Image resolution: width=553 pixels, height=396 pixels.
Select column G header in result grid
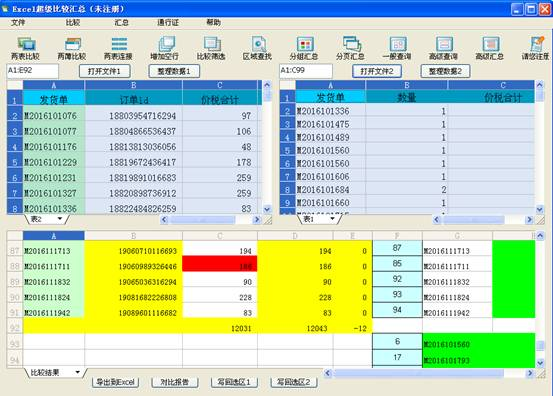click(457, 236)
